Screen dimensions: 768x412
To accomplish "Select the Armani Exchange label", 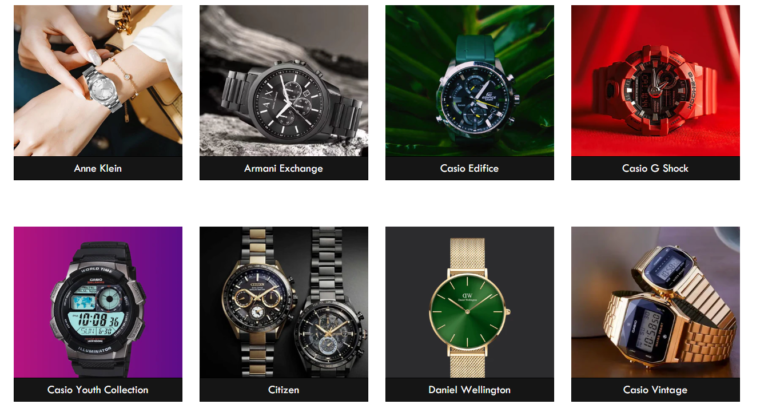I will pos(284,169).
